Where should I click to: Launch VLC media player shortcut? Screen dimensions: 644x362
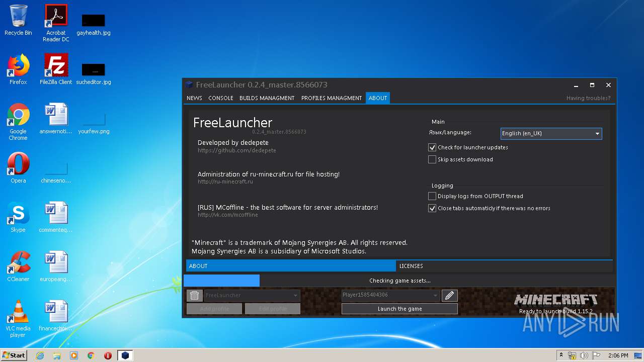tap(18, 319)
